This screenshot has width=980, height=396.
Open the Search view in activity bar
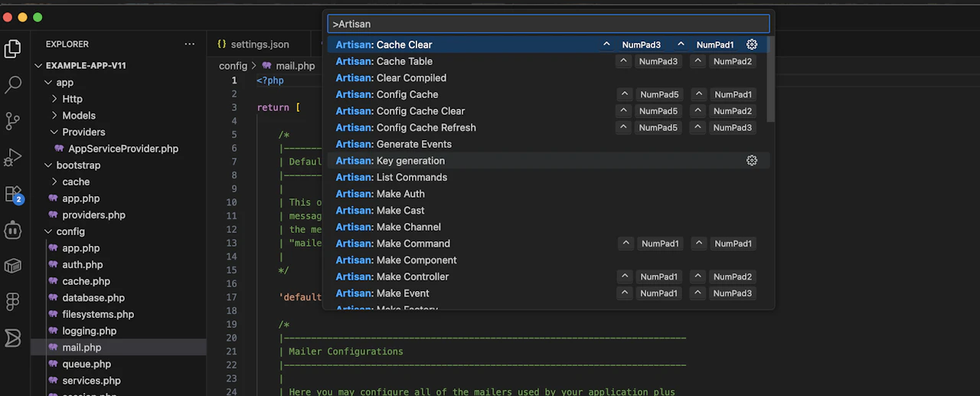tap(13, 84)
